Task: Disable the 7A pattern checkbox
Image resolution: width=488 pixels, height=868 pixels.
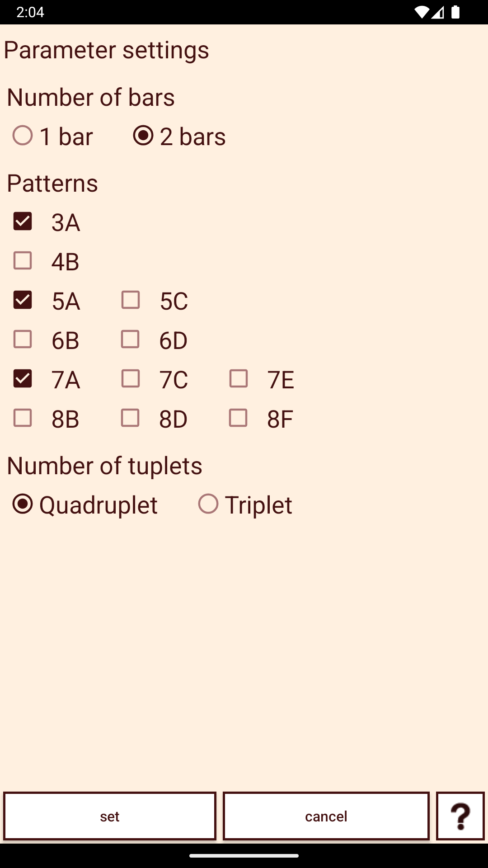Action: (x=23, y=379)
